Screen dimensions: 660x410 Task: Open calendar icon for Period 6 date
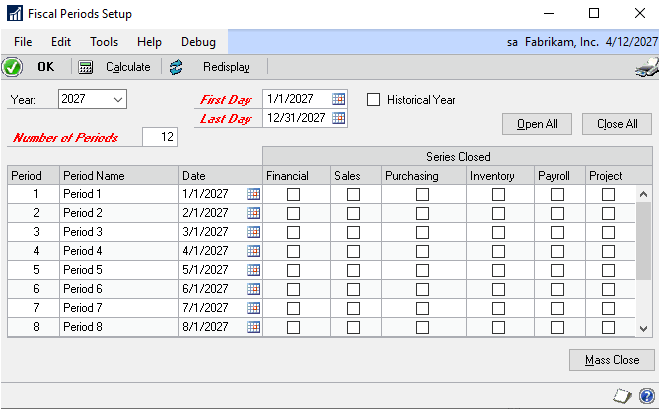click(253, 289)
